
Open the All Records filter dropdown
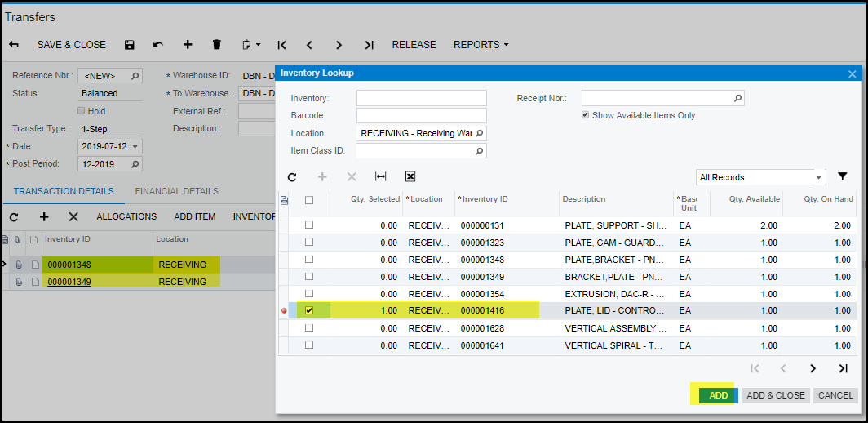(x=818, y=177)
